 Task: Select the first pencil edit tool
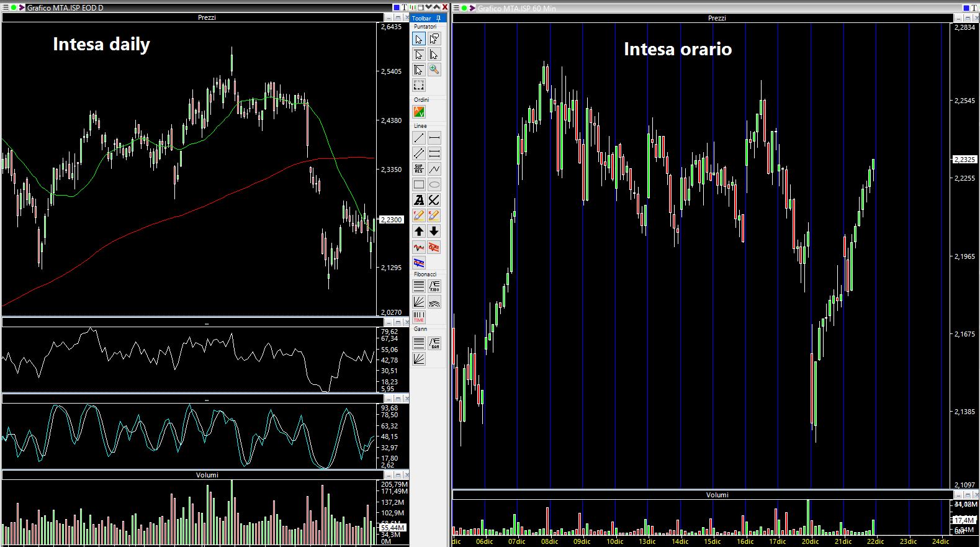pos(419,215)
